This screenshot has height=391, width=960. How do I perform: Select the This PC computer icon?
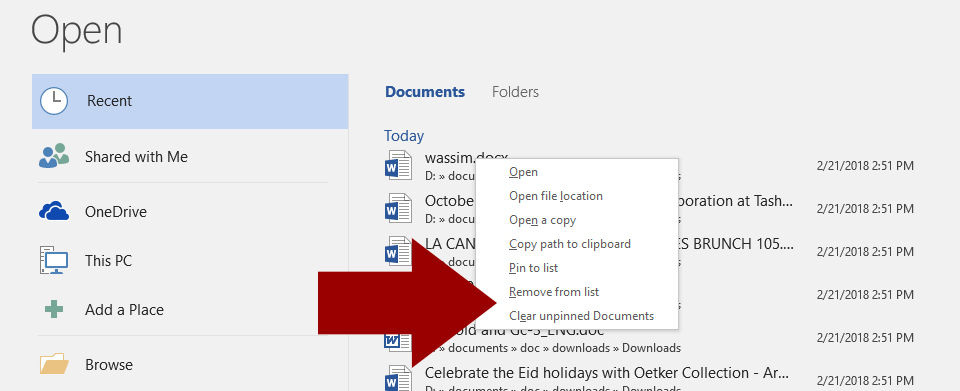tap(54, 261)
